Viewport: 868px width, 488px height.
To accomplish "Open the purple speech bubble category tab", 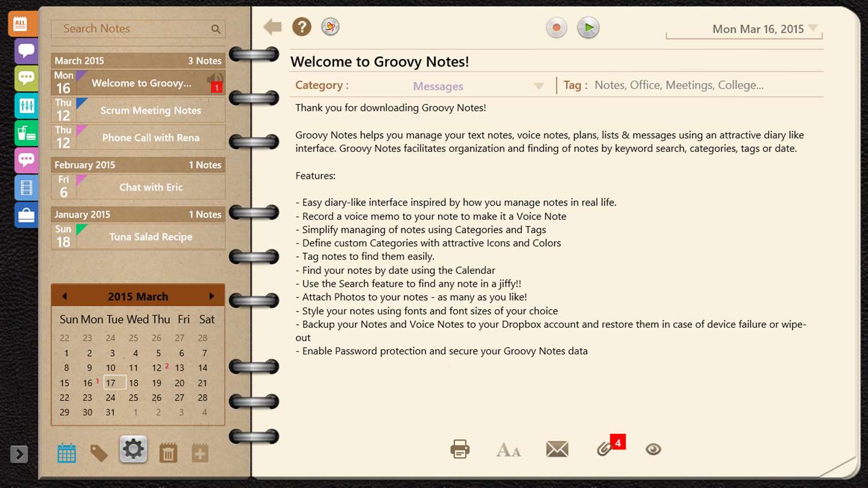I will point(26,51).
